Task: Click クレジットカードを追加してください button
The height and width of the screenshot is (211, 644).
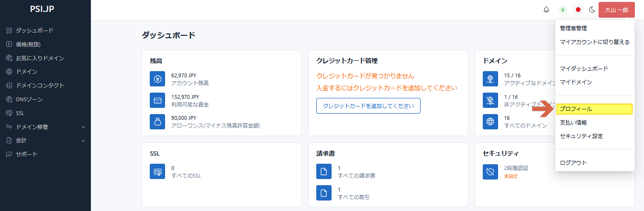Action: click(368, 106)
